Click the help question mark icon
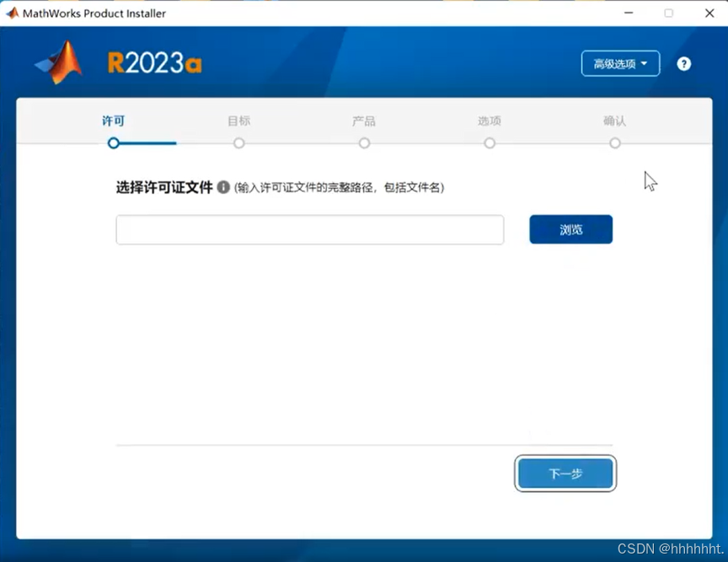Viewport: 728px width, 562px height. pos(683,64)
